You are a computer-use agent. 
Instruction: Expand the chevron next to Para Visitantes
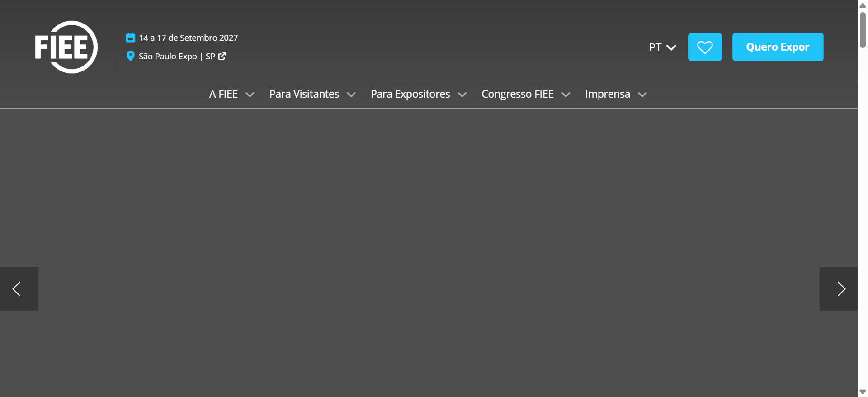click(351, 95)
